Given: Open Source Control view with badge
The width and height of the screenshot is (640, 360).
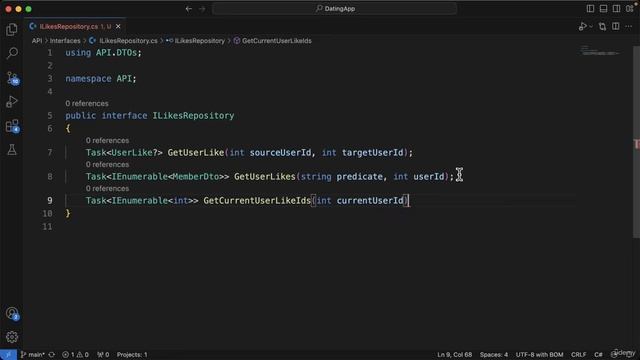Looking at the screenshot, I should coord(12,78).
